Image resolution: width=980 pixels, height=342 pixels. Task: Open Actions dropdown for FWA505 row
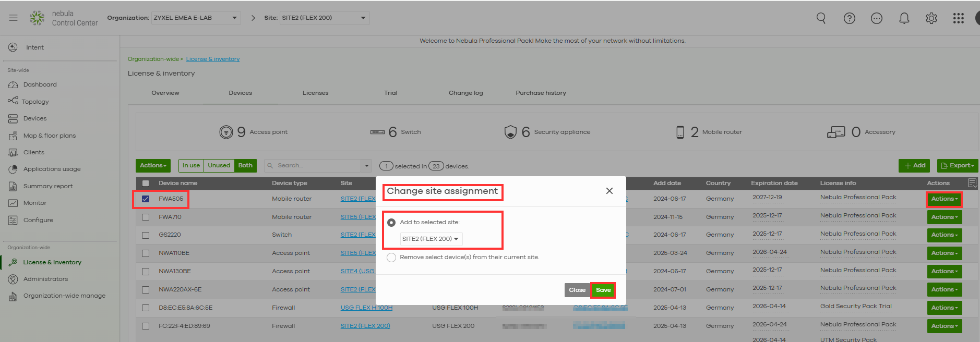click(x=945, y=199)
